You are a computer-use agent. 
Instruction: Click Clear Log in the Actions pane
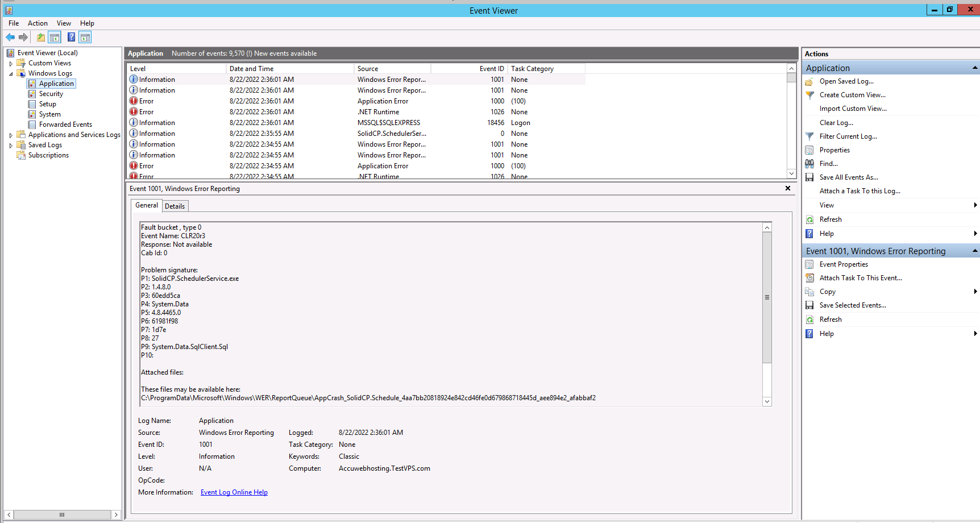(836, 122)
